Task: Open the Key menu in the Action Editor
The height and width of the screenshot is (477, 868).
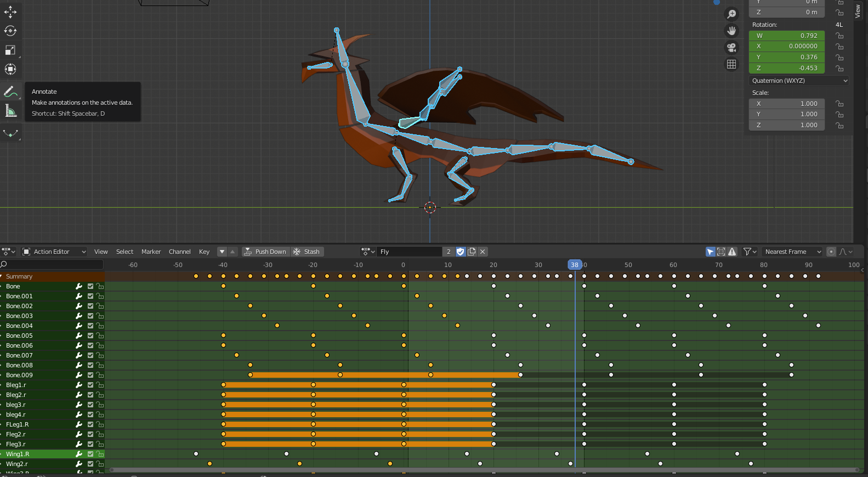Action: tap(204, 252)
